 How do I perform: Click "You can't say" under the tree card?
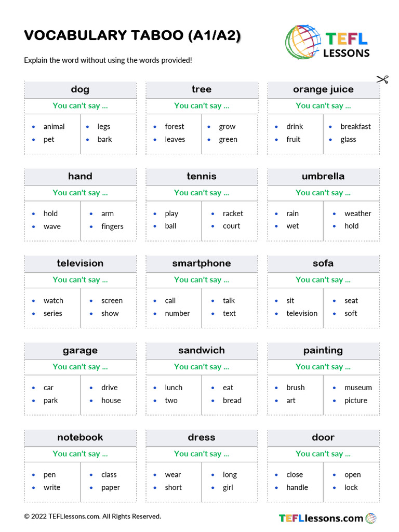tap(202, 106)
